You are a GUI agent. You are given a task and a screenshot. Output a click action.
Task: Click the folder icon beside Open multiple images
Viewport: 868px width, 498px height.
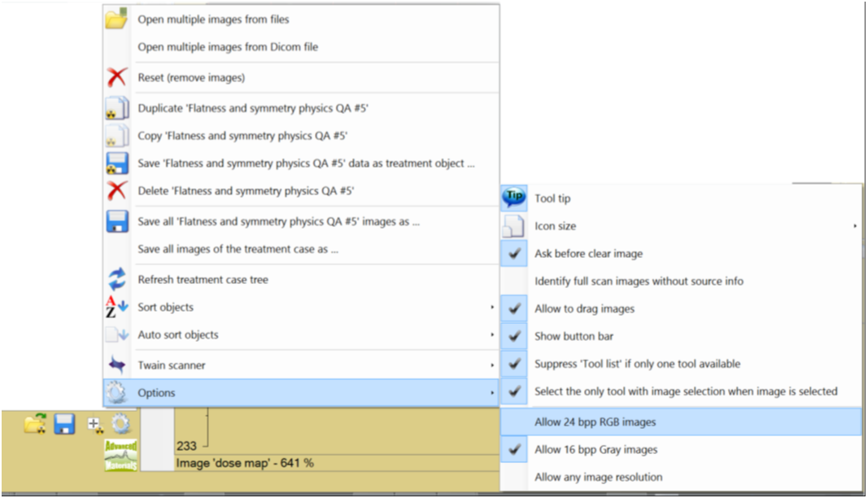pyautogui.click(x=116, y=18)
